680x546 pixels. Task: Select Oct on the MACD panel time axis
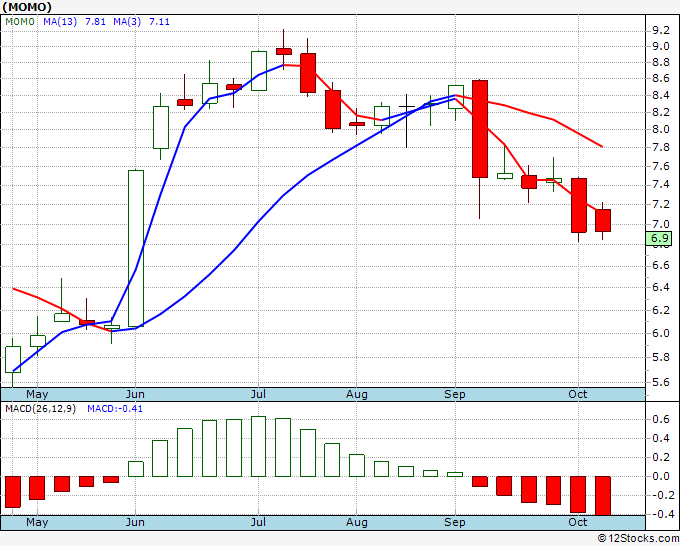point(578,522)
